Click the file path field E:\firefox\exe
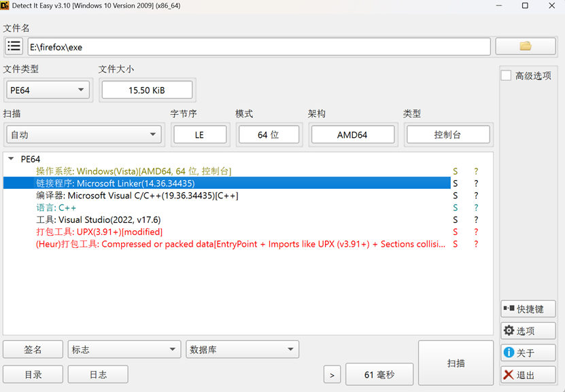Screen dimensions: 565x392 (259, 47)
